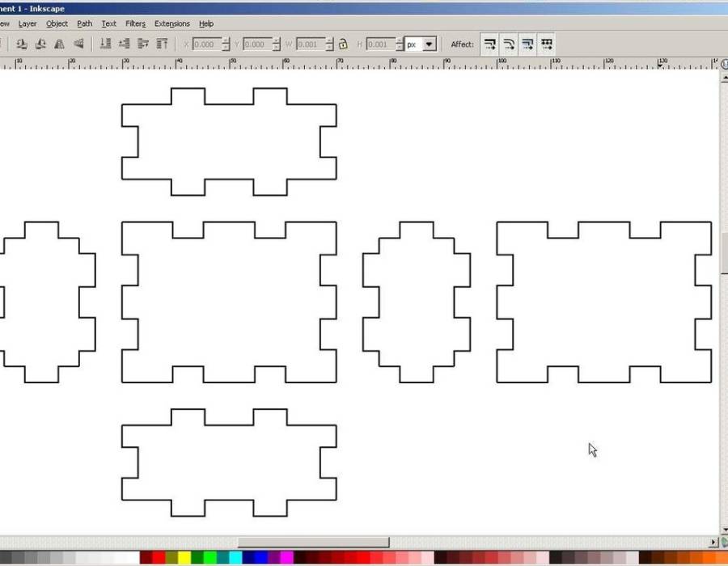Open the Extensions menu
The width and height of the screenshot is (728, 566).
(172, 23)
